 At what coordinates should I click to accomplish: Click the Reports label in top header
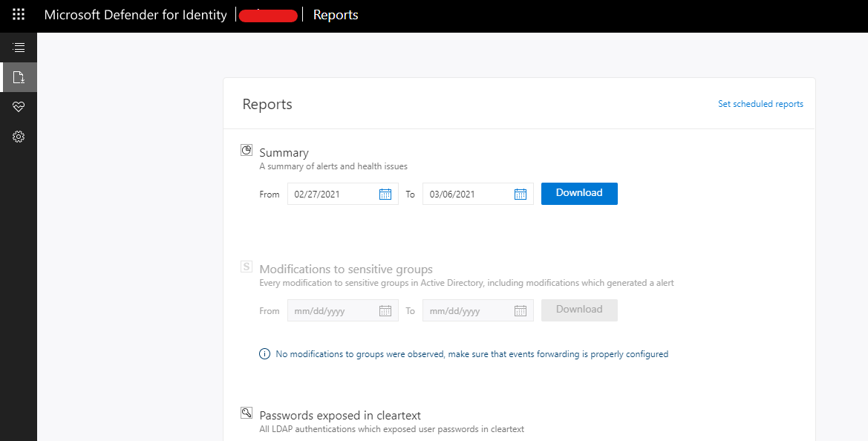click(x=336, y=15)
